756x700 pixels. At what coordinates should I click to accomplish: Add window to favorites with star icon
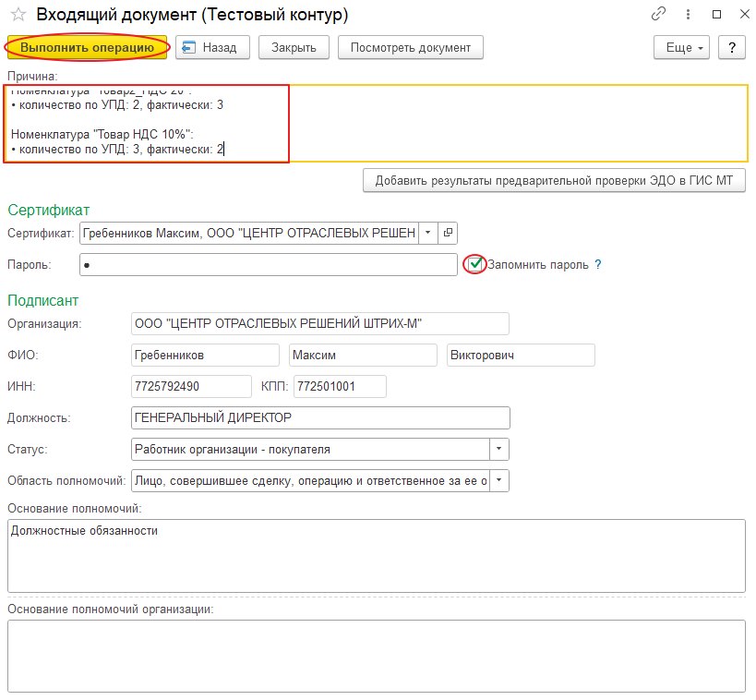(18, 15)
